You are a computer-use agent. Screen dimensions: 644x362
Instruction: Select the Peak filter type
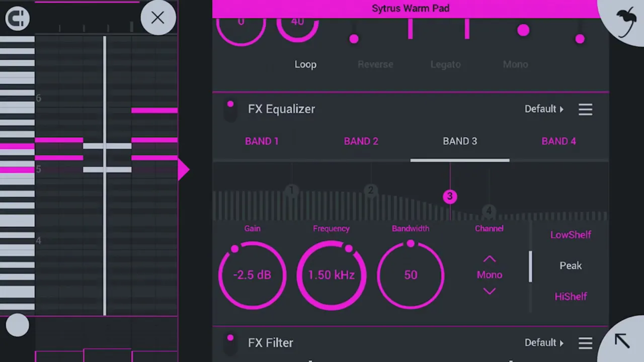coord(571,265)
